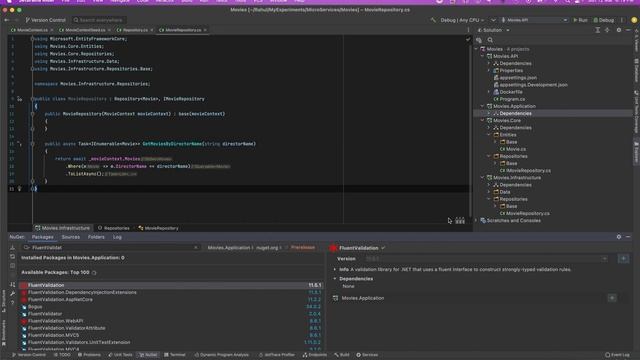Click the search magnifier icon in Solution explorer
This screenshot has width=640, height=360.
coord(490,40)
